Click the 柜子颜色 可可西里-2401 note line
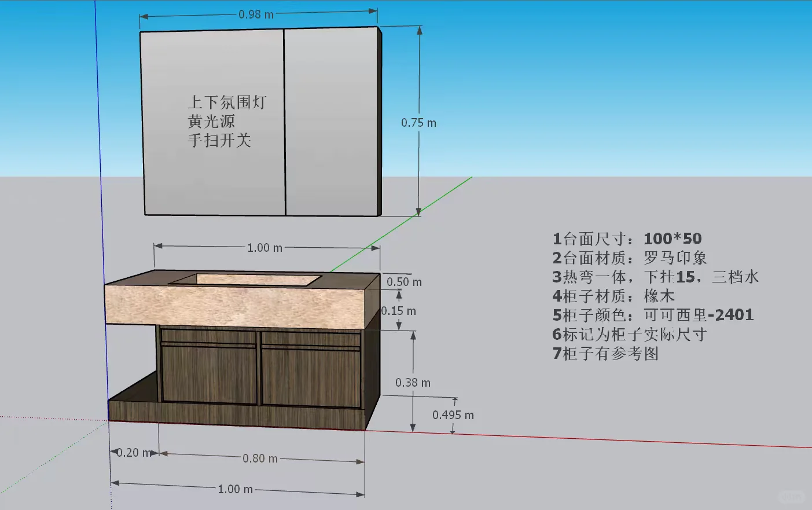The height and width of the screenshot is (510, 812). [653, 315]
